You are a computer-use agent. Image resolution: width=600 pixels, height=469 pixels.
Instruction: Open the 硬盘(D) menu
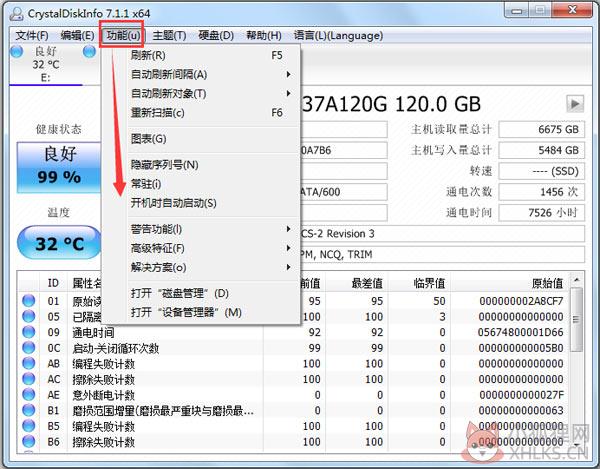pyautogui.click(x=216, y=36)
